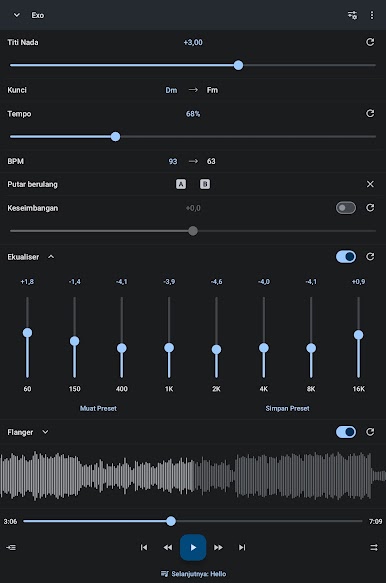386x583 pixels.
Task: Toggle the repeat mode icon
Action: 374,547
